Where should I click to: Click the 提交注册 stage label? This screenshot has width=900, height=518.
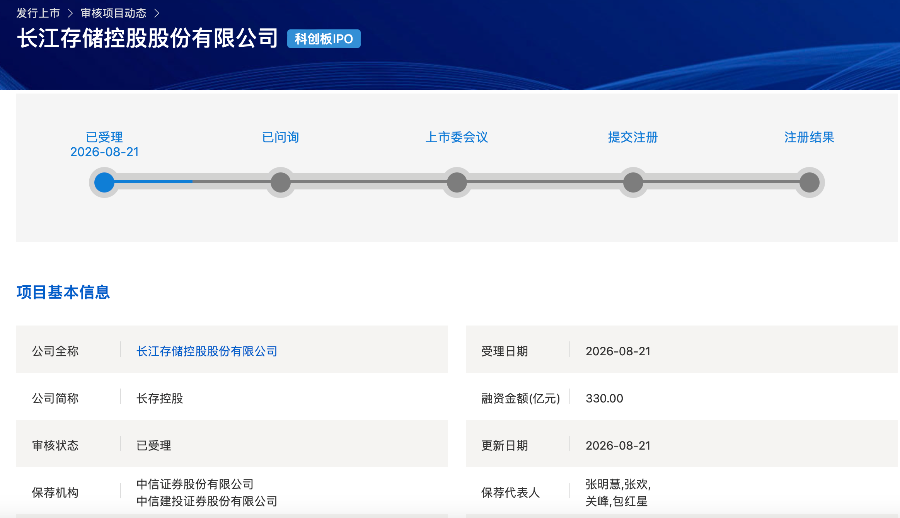coord(633,137)
